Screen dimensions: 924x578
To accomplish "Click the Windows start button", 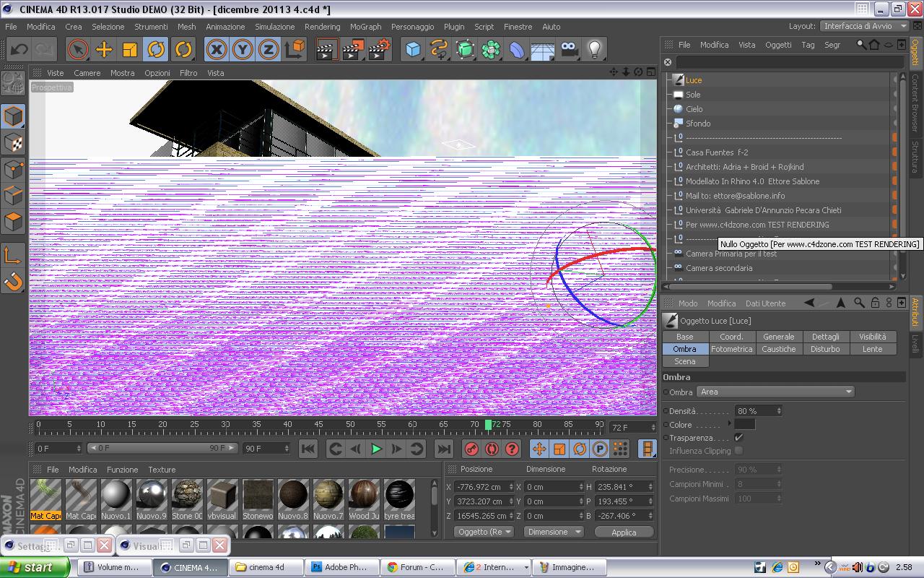I will pos(35,567).
